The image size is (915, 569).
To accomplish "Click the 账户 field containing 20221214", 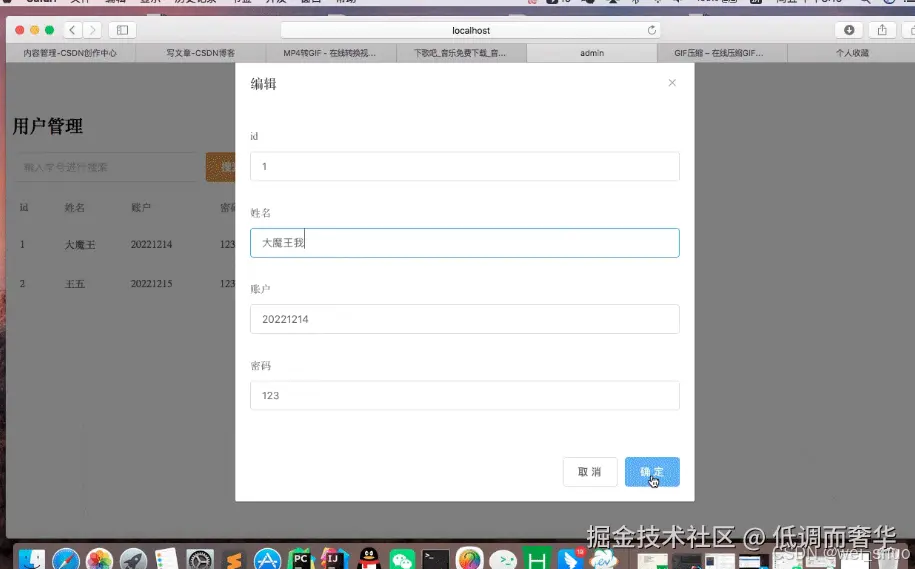I will (x=465, y=319).
